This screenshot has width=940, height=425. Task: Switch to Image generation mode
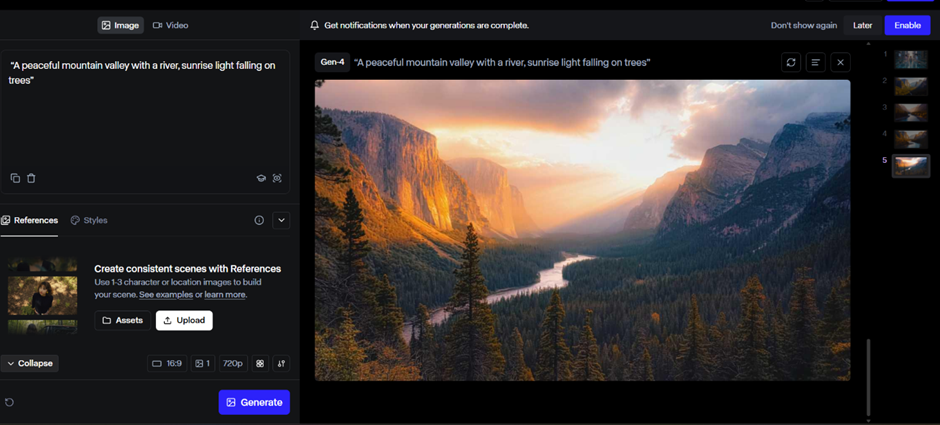(x=120, y=25)
